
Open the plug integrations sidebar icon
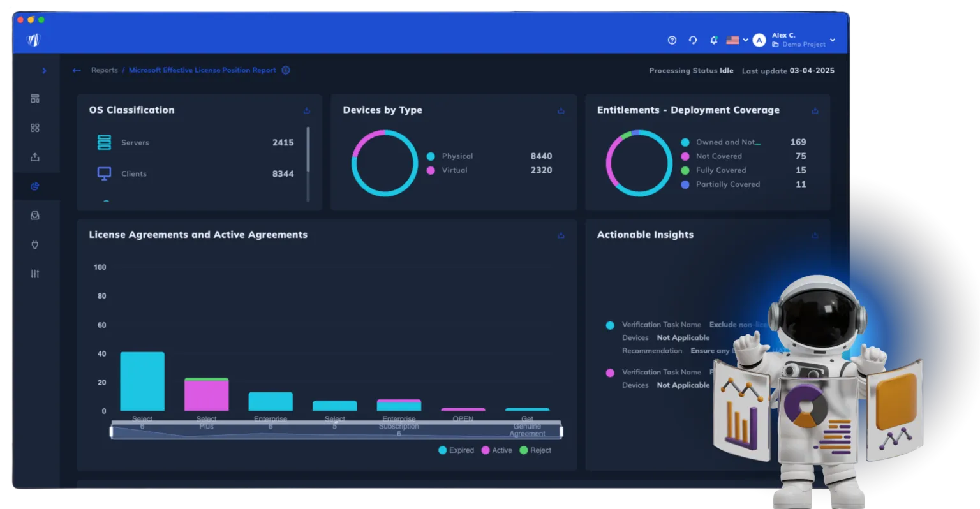35,244
